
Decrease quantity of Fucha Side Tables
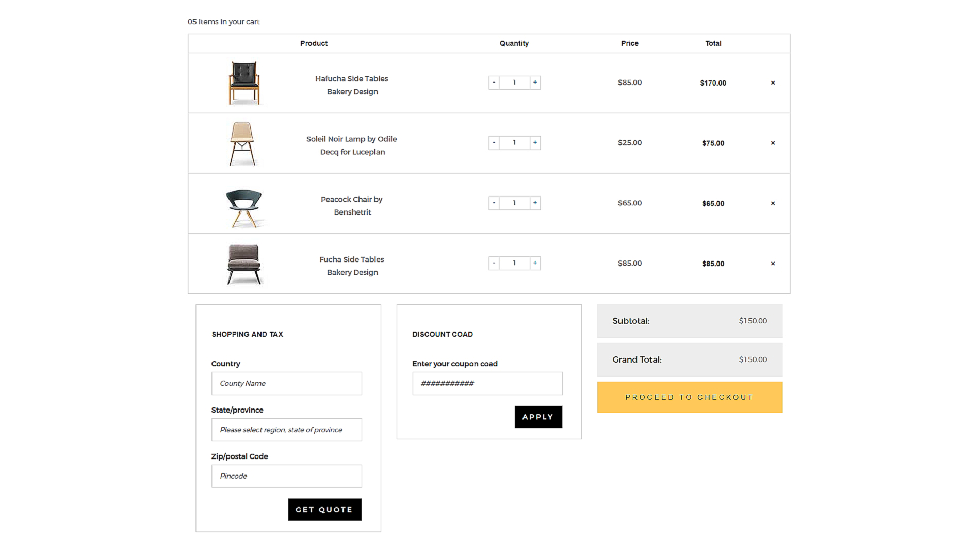point(494,263)
